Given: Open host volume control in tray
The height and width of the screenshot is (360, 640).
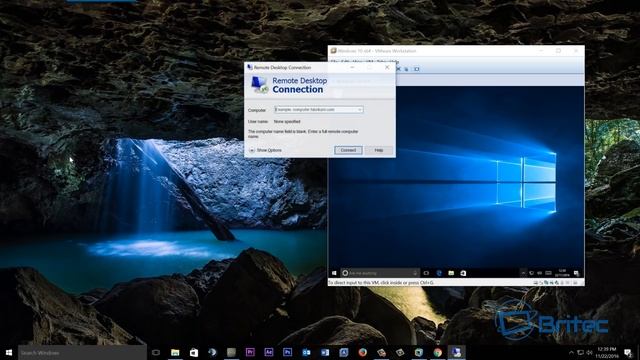Looking at the screenshot, I should pos(589,352).
